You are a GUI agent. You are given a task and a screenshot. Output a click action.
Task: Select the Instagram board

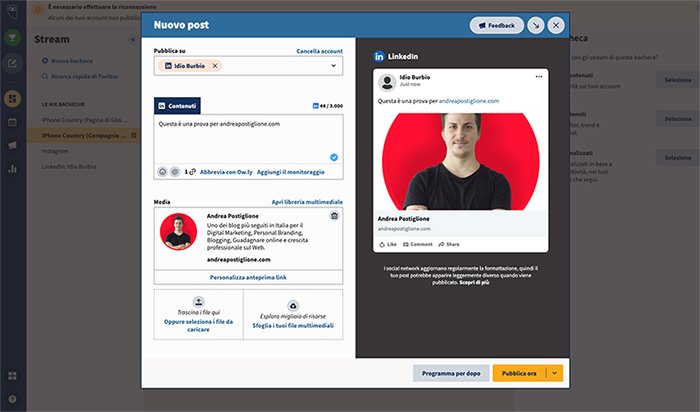pyautogui.click(x=55, y=151)
